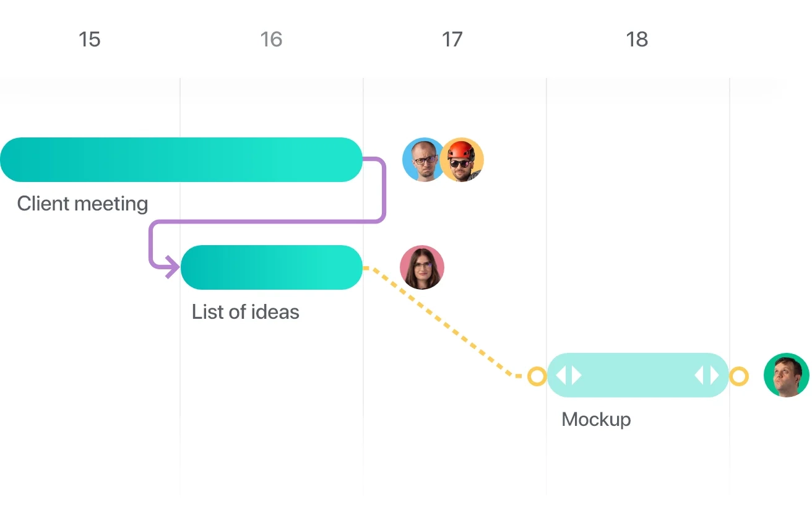Image resolution: width=812 pixels, height=520 pixels.
Task: Click the left resize arrows on Mockup bar
Action: click(569, 375)
